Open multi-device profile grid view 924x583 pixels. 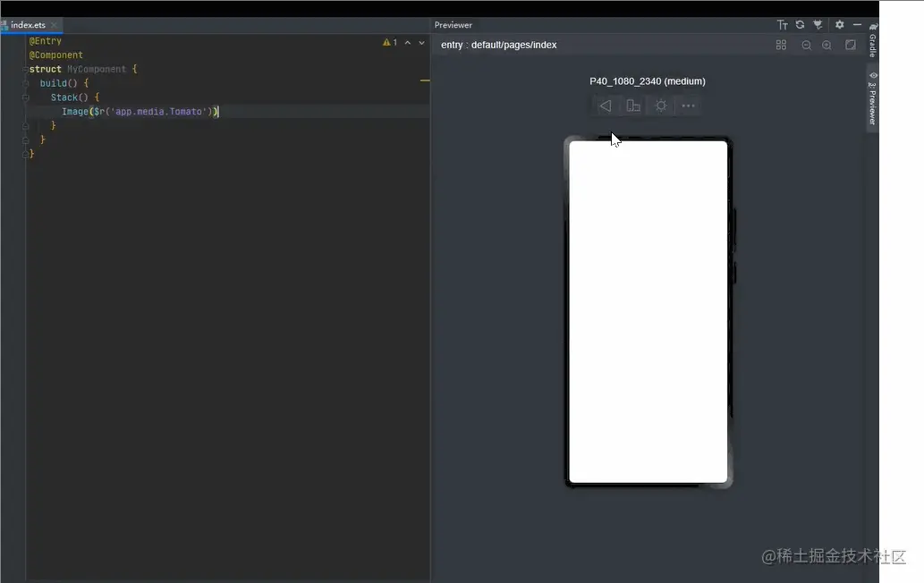pos(782,46)
